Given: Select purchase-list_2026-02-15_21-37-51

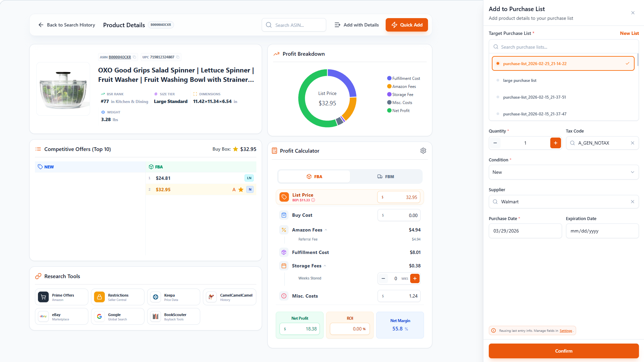Looking at the screenshot, I should tap(534, 97).
